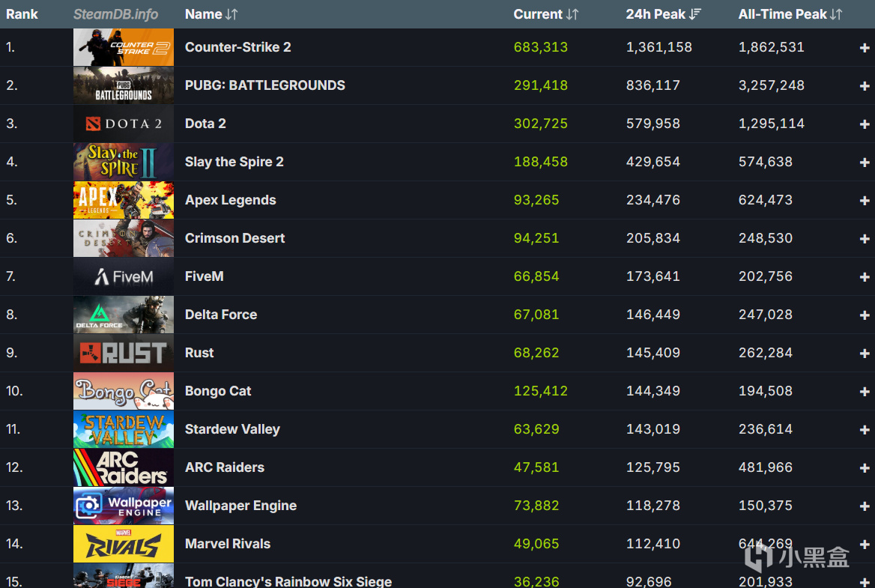Click the plus icon for Dota 2
Viewport: 875px width, 588px height.
click(865, 124)
